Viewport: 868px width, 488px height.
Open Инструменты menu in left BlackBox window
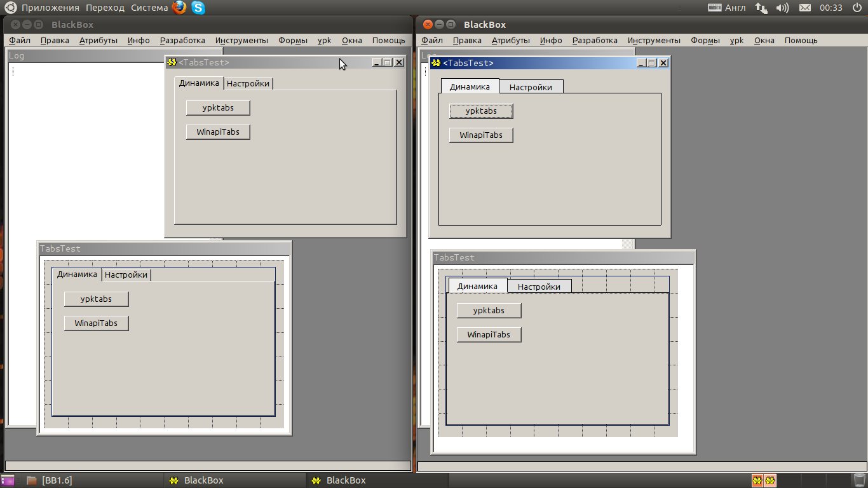pos(241,40)
